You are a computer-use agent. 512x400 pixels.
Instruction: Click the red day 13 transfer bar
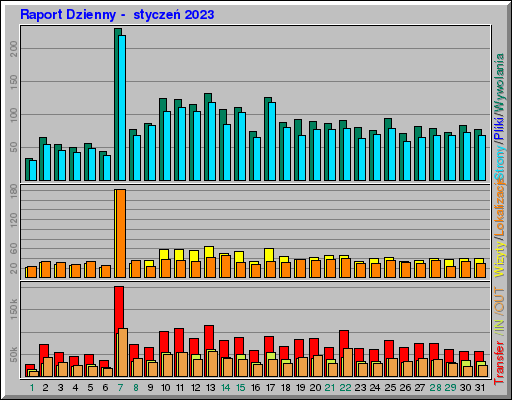(x=209, y=337)
